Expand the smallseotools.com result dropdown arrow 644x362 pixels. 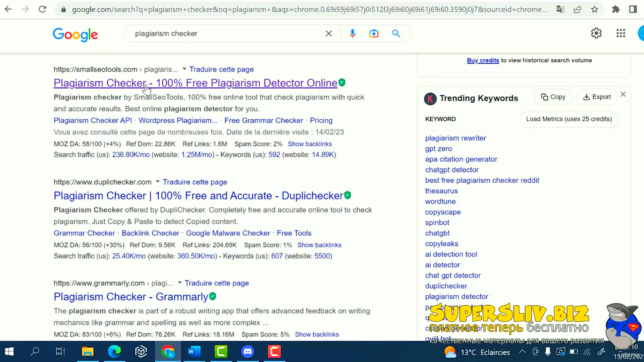(184, 69)
